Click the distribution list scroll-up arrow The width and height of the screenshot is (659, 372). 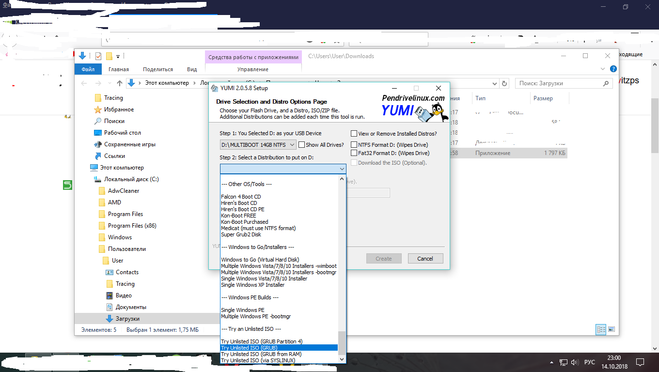click(x=342, y=179)
